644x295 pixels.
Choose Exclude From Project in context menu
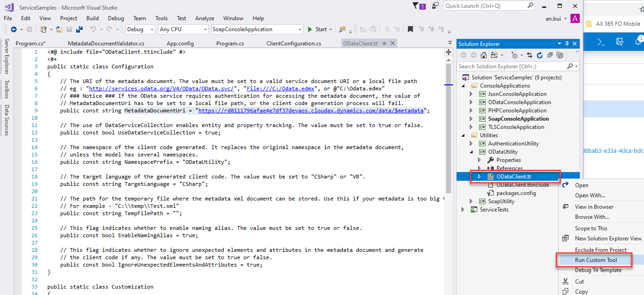pos(601,250)
